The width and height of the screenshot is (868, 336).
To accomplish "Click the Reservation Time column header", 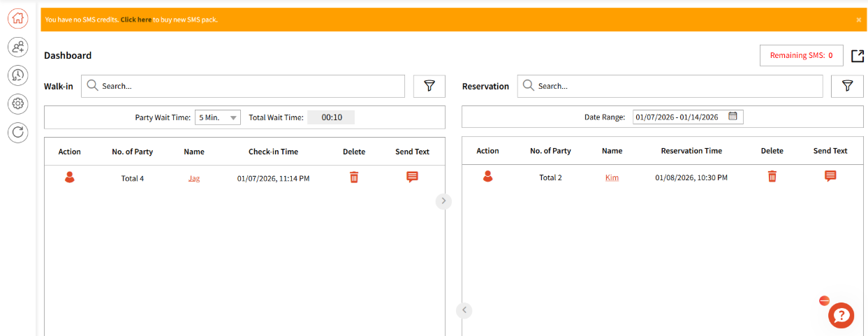I will (x=691, y=151).
